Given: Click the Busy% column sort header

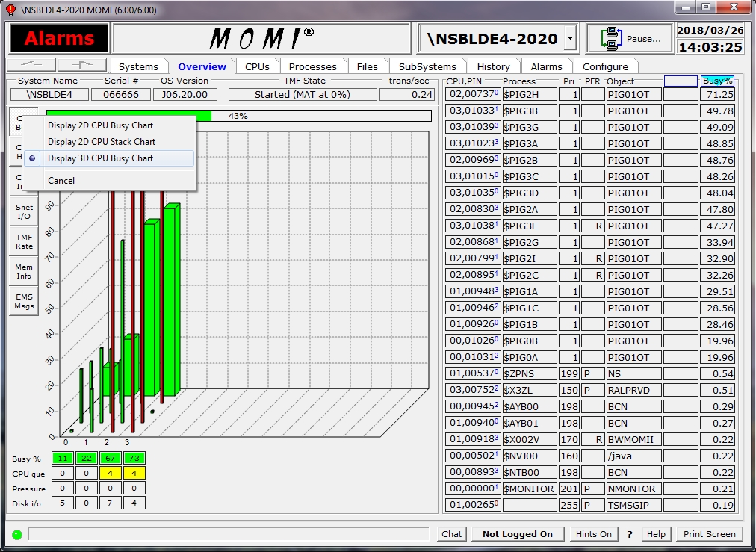Looking at the screenshot, I should pos(718,81).
